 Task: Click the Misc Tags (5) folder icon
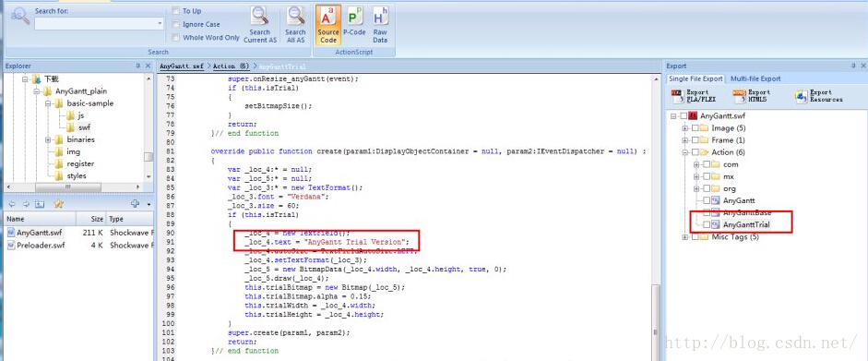[705, 237]
